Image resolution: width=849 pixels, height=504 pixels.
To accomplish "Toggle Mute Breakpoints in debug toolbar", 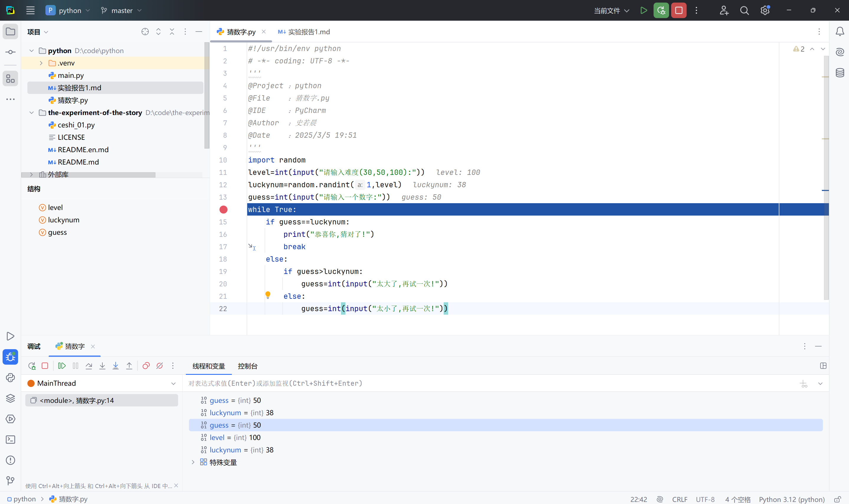I will [159, 366].
